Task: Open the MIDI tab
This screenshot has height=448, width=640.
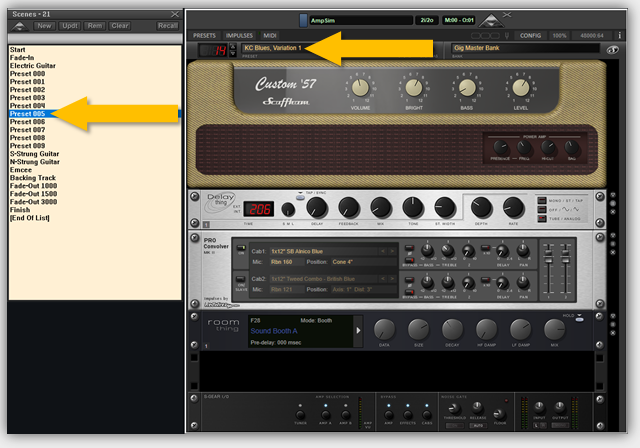Action: pyautogui.click(x=274, y=35)
